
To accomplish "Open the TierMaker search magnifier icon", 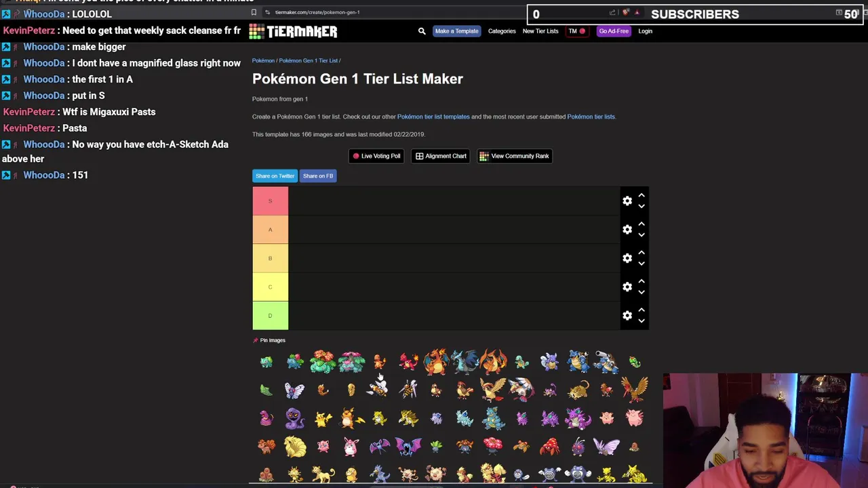I will [x=422, y=31].
